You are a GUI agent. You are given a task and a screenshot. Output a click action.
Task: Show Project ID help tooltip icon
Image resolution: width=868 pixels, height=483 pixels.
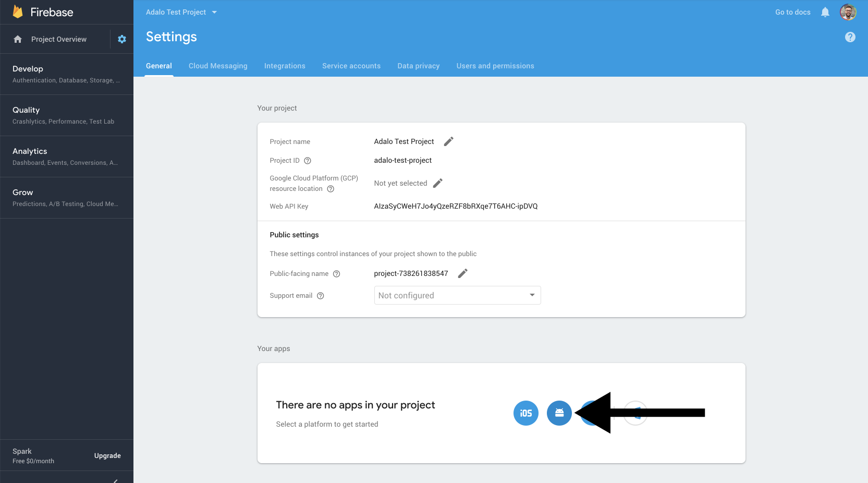point(308,161)
